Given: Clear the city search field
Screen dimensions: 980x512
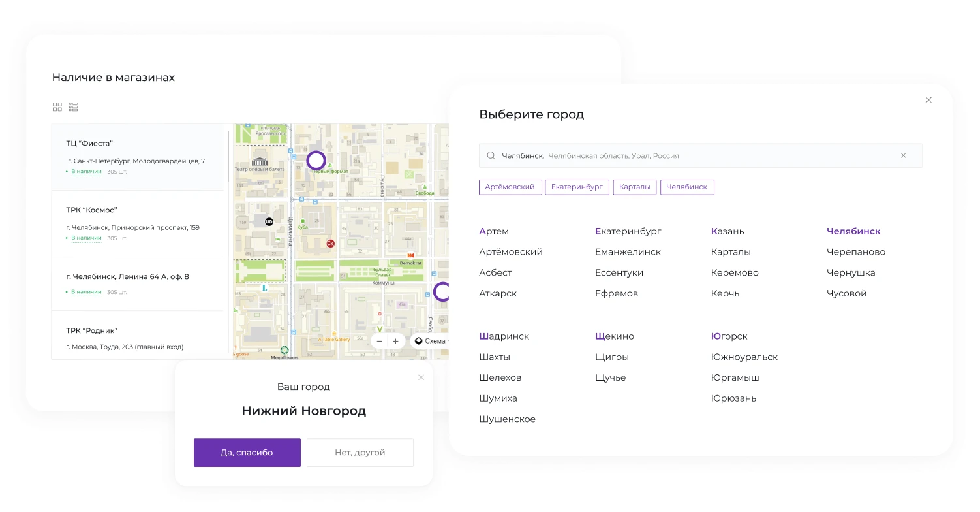Looking at the screenshot, I should coord(903,156).
